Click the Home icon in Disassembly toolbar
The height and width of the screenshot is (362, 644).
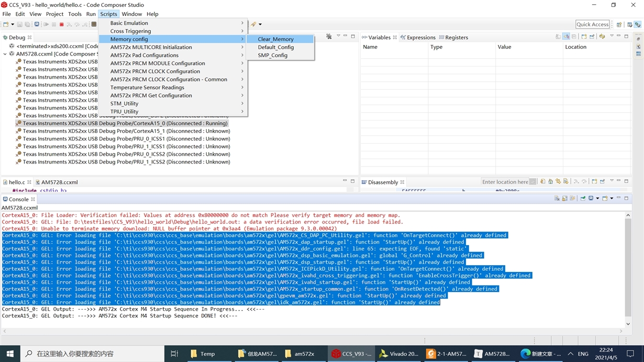point(551,182)
